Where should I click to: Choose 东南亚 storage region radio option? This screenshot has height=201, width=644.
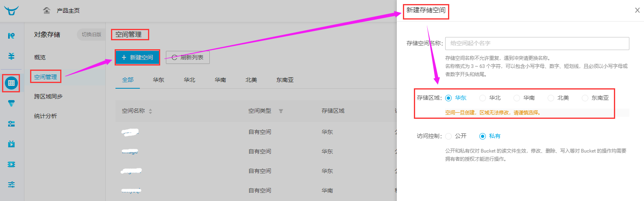point(585,98)
